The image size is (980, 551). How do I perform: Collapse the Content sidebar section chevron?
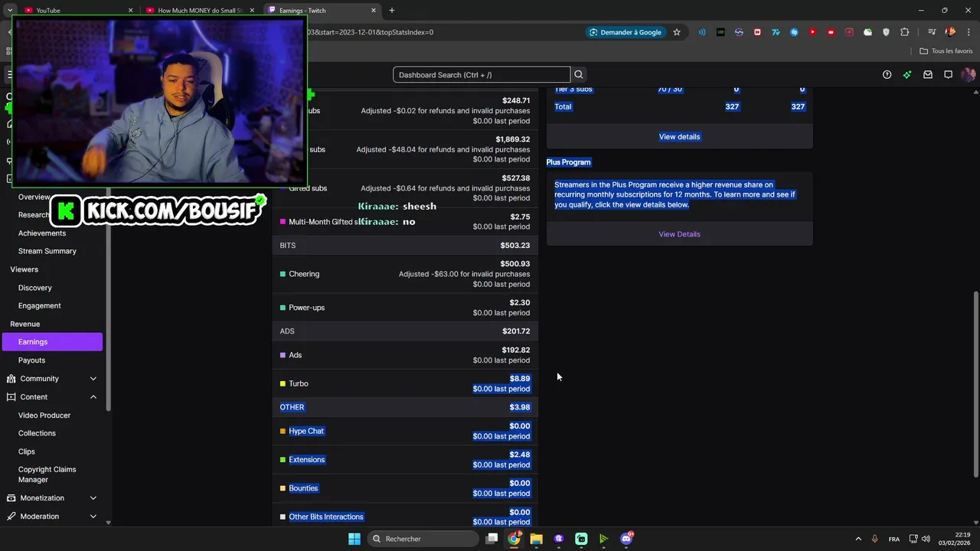[x=93, y=397]
